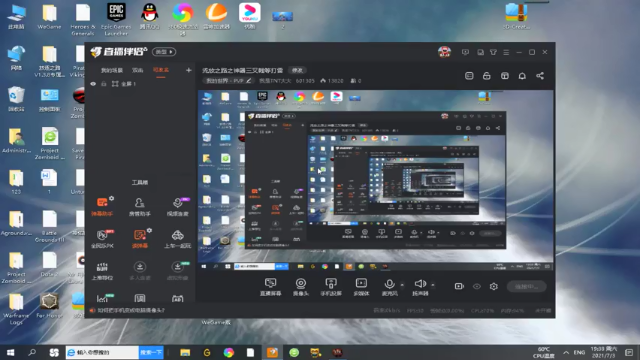Expand the speaker options arrow
Image resolution: width=640 pixels, height=360 pixels.
(433, 284)
